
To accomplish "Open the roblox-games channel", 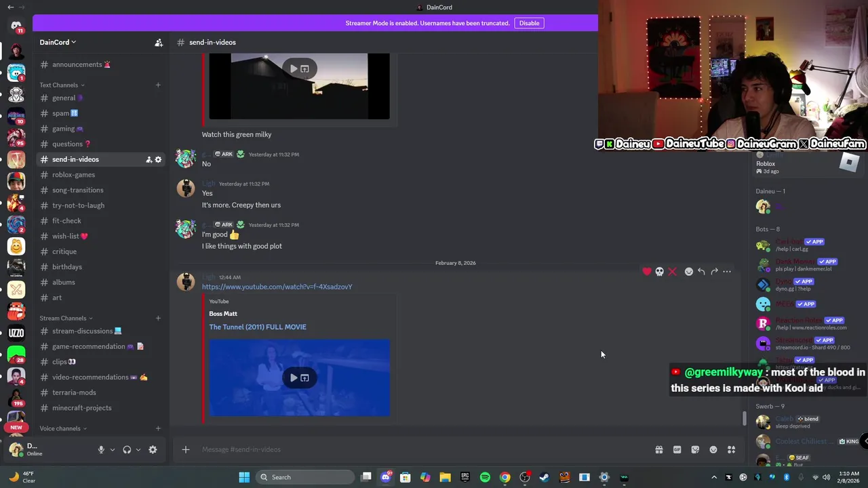I will (100, 175).
